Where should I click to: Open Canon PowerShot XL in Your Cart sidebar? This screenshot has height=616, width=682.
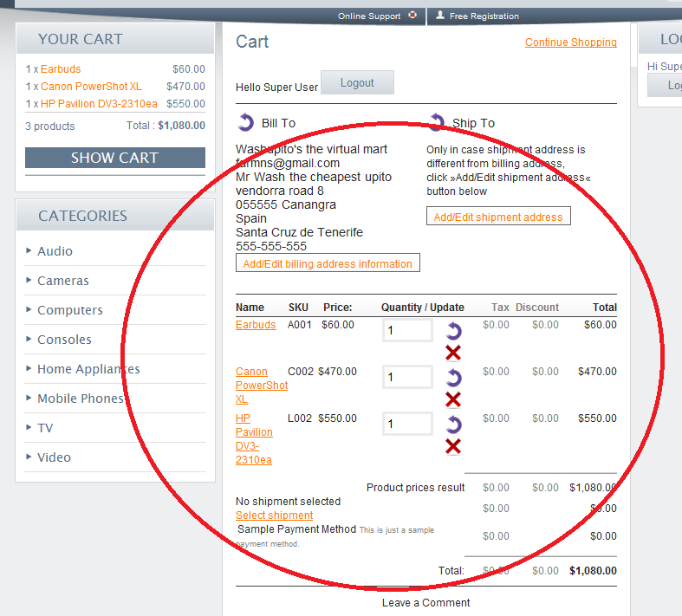coord(91,87)
